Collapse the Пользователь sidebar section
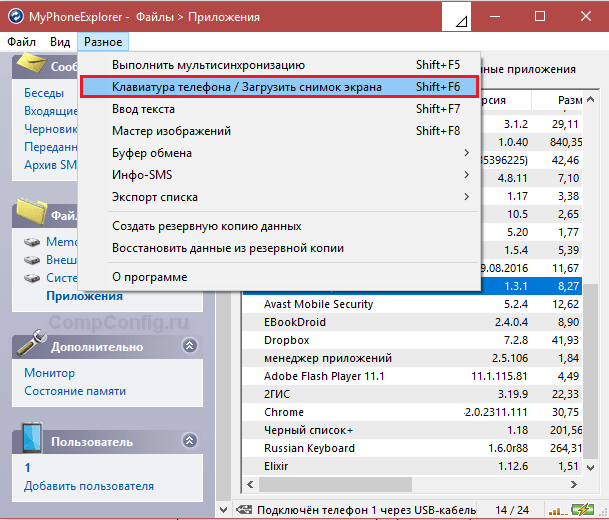This screenshot has width=609, height=520. pyautogui.click(x=189, y=441)
